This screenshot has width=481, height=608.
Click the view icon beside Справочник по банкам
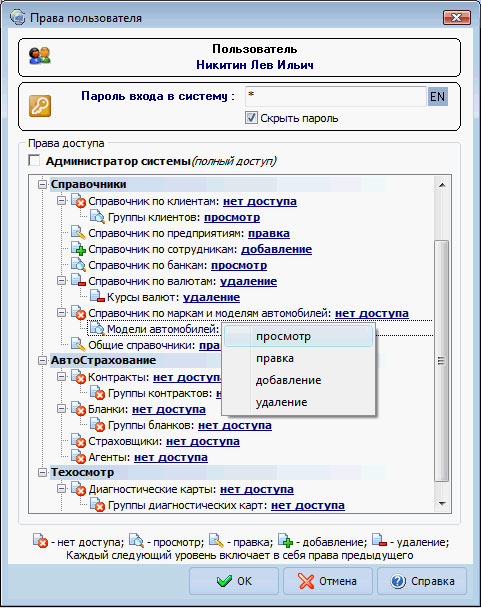[78, 265]
